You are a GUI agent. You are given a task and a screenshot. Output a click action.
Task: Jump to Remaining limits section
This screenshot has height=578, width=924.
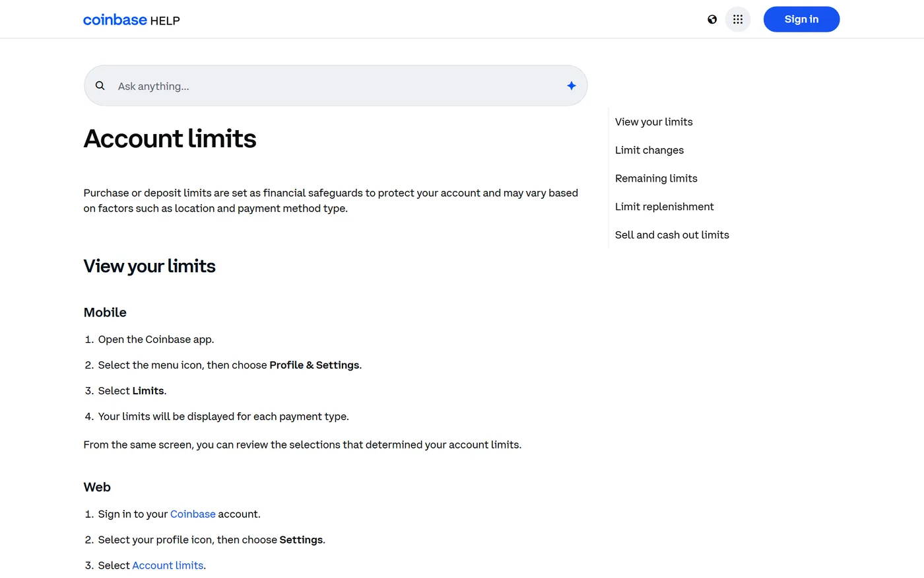point(656,178)
